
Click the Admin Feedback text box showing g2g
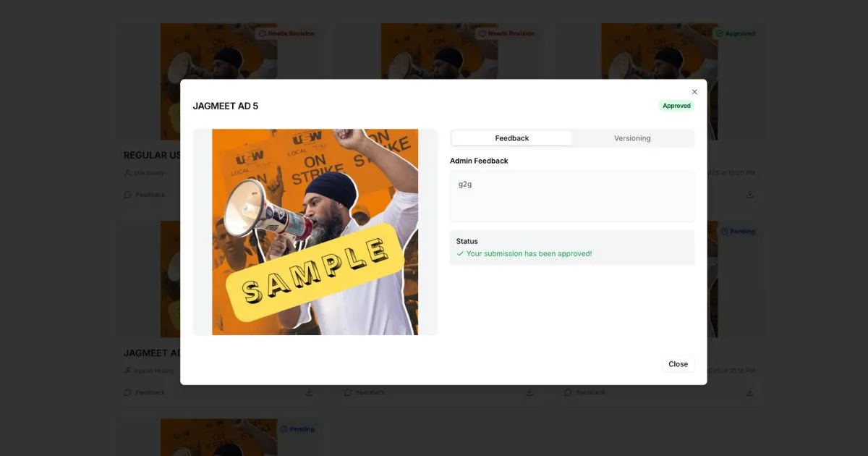coord(572,196)
